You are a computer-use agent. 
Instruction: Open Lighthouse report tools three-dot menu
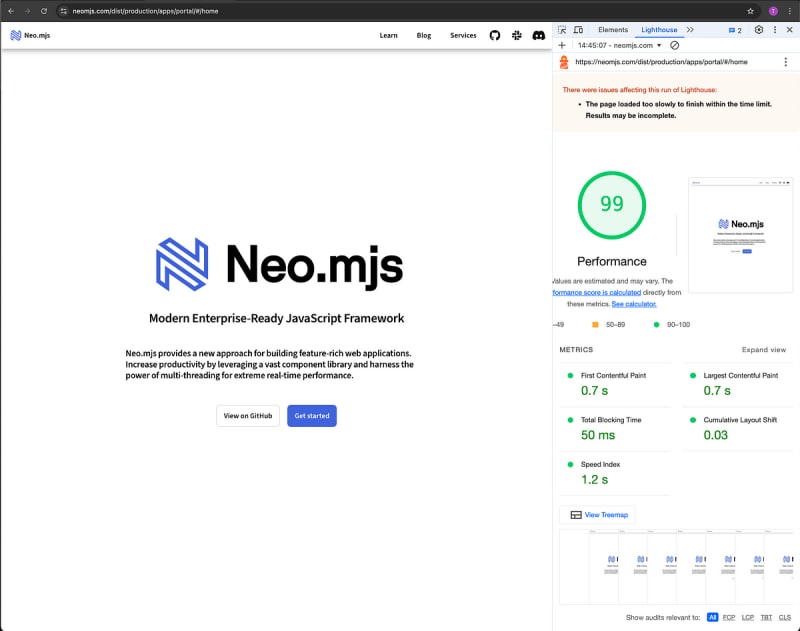coord(786,62)
